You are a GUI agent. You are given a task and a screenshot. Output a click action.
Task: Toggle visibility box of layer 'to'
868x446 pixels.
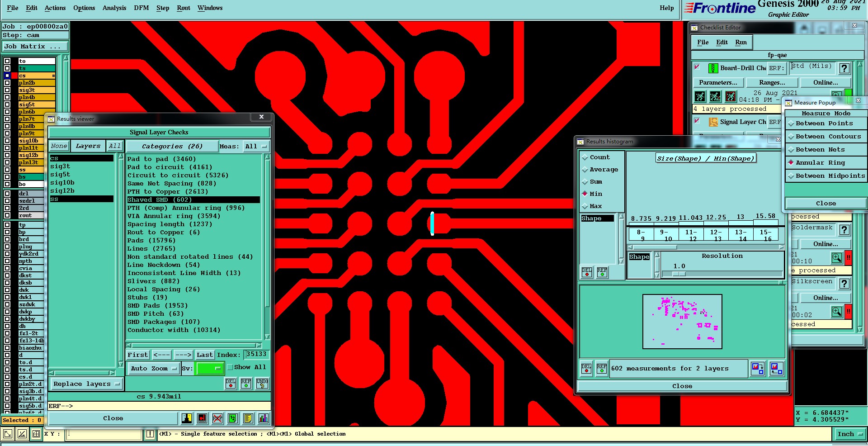tap(7, 61)
